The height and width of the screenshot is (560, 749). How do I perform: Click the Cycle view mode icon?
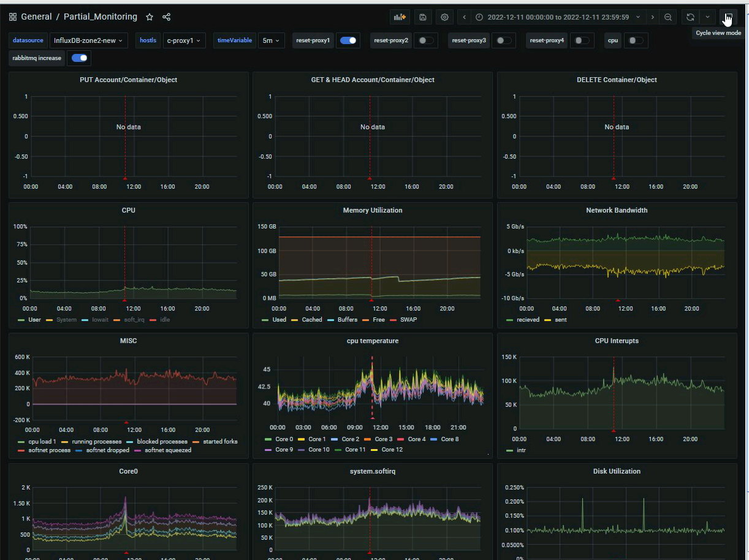click(x=728, y=17)
